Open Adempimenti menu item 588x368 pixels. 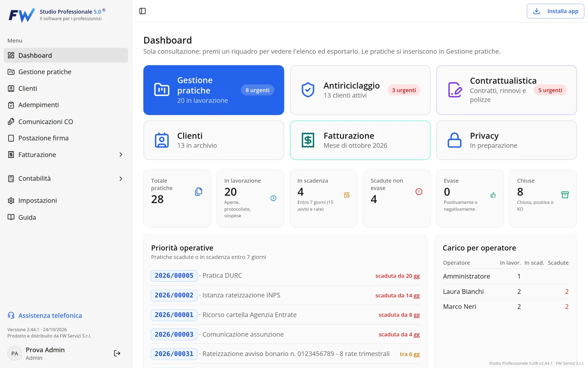tap(66, 105)
